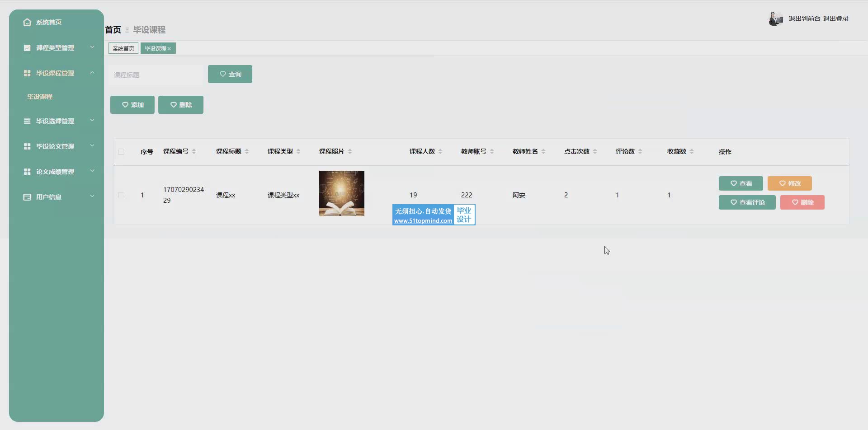
Task: Open 系统首页 in the sidebar
Action: 57,22
